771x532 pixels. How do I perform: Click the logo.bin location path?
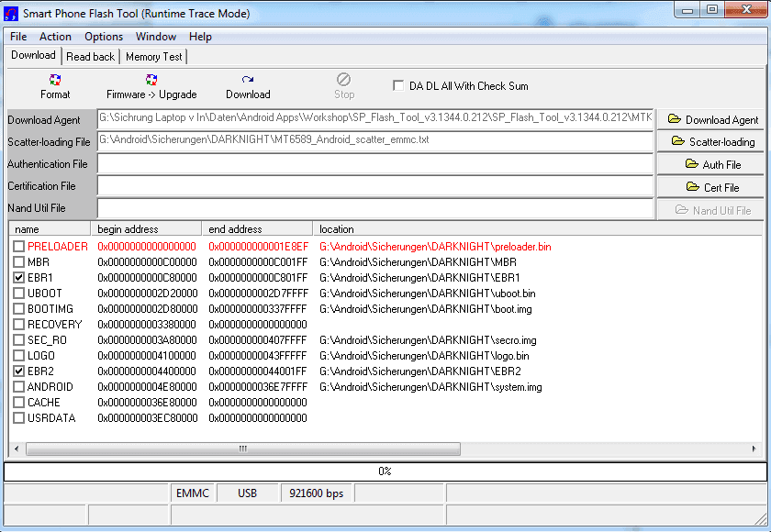[424, 356]
